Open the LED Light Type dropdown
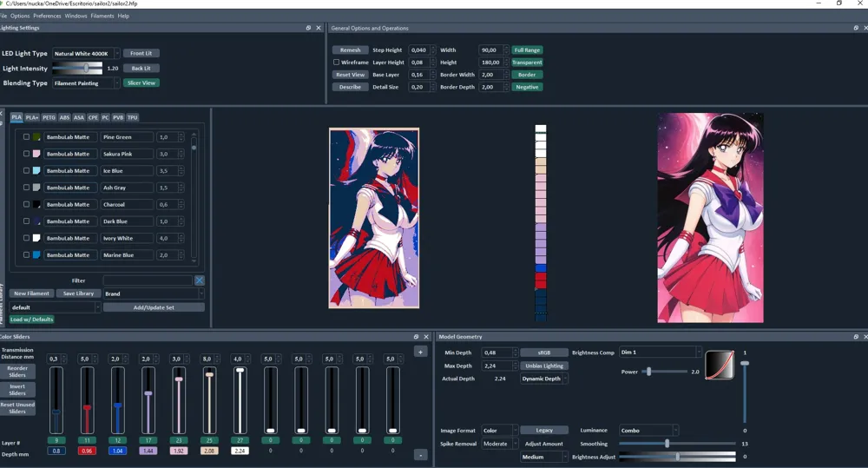Viewport: 868px width, 468px height. (x=86, y=53)
